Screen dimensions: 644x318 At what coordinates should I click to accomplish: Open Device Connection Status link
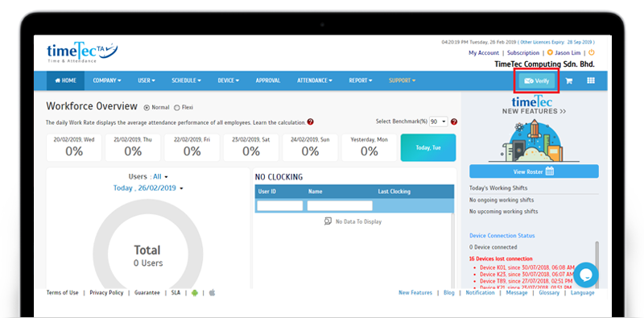click(x=502, y=236)
